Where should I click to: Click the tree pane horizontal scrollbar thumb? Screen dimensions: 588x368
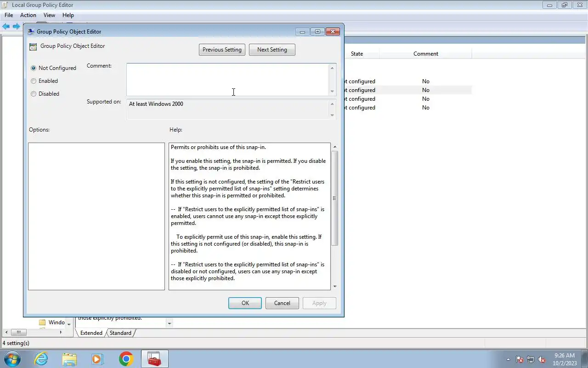pos(18,333)
